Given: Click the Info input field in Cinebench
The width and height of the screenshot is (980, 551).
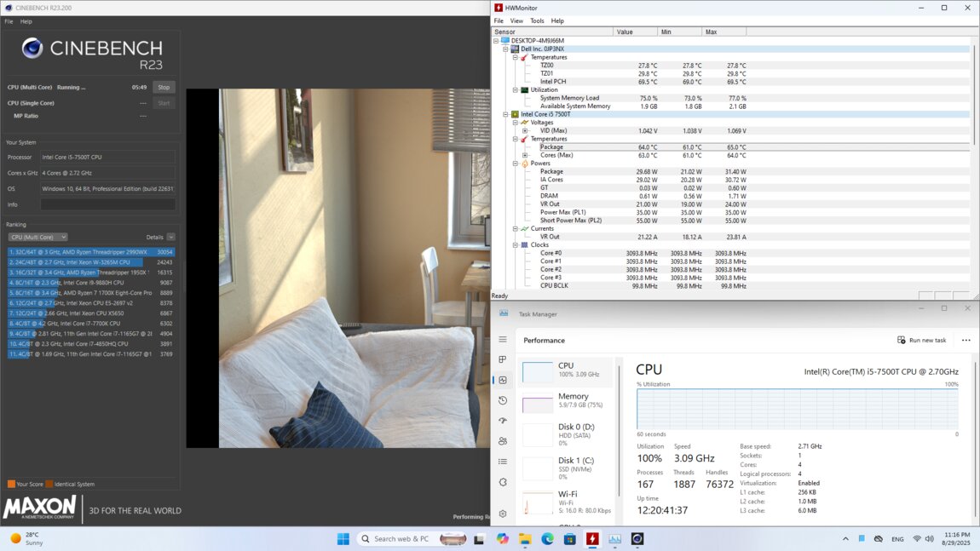Looking at the screenshot, I should pos(108,204).
